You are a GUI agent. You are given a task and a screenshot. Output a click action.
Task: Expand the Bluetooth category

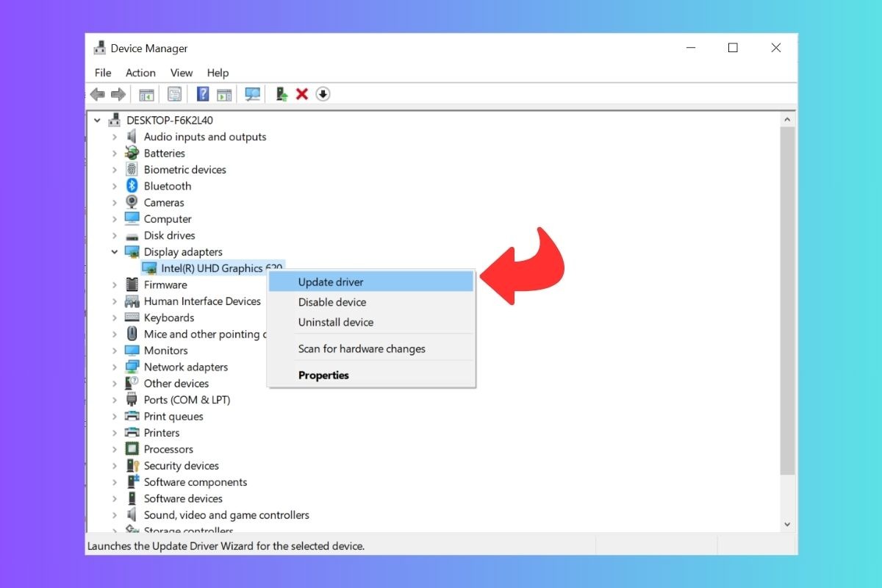[x=115, y=186]
